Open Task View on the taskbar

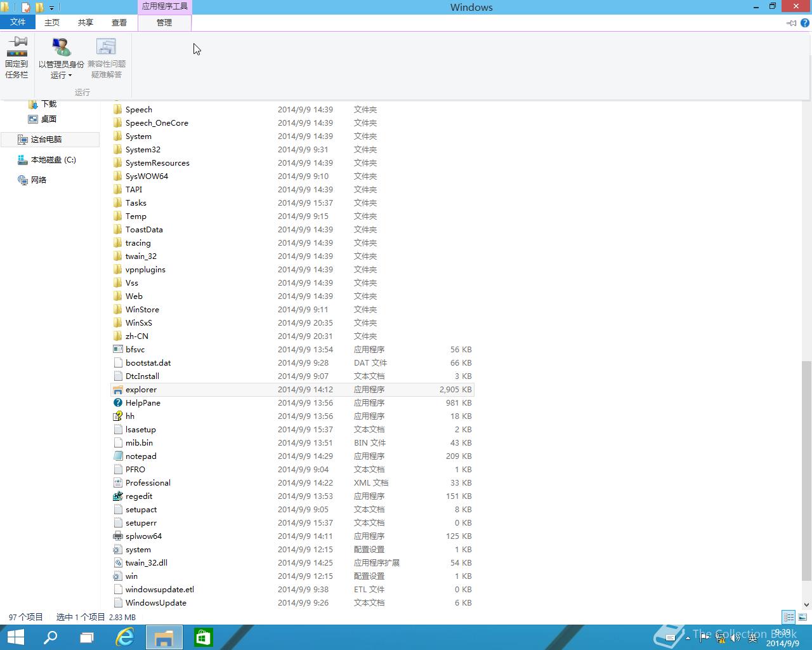[x=87, y=637]
